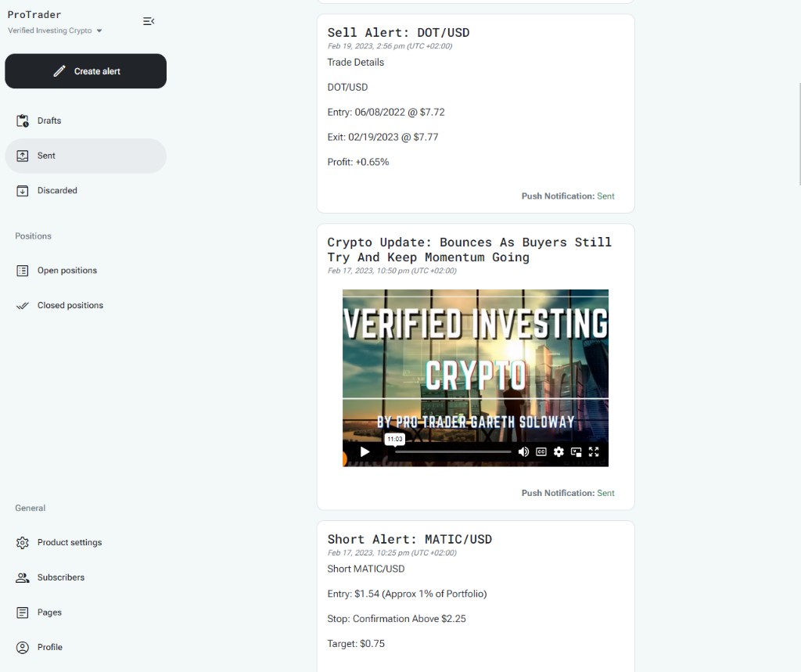Click Sent status on Crypto Update alert
The image size is (801, 672).
[606, 493]
